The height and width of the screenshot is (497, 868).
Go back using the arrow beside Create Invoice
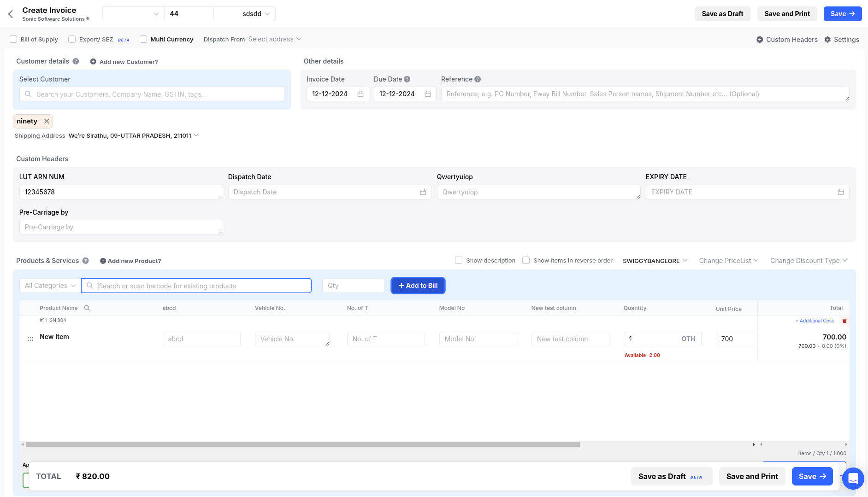[11, 14]
